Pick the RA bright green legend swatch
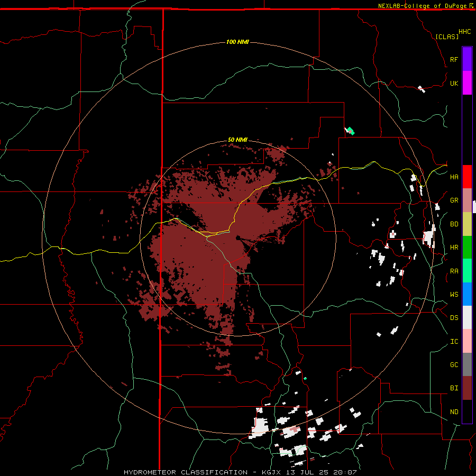The image size is (476, 476). pos(467,271)
